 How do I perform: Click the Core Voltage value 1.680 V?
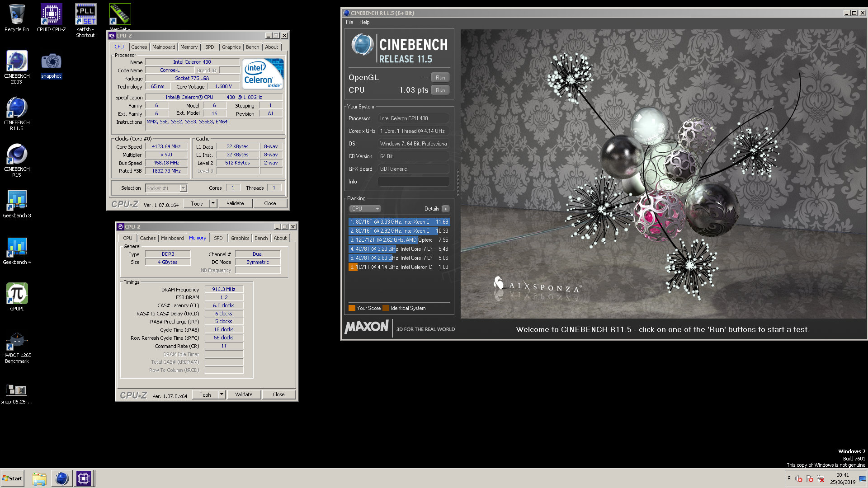(x=223, y=86)
